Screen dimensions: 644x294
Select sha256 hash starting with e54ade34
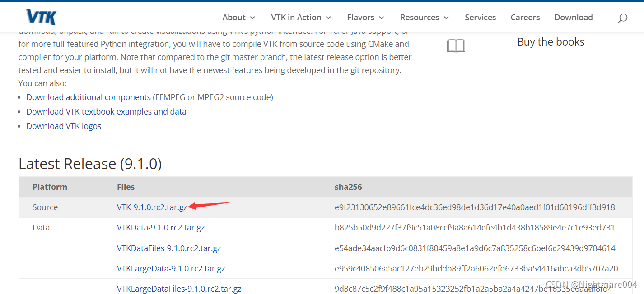pos(475,248)
